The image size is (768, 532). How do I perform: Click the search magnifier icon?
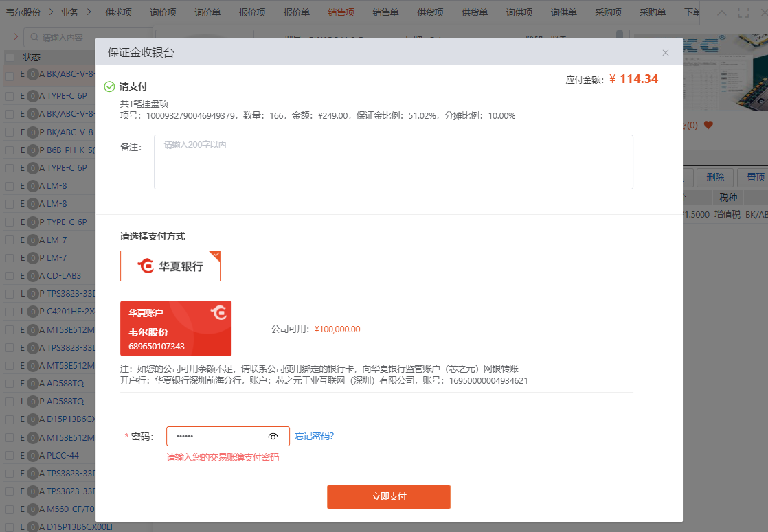(x=33, y=37)
